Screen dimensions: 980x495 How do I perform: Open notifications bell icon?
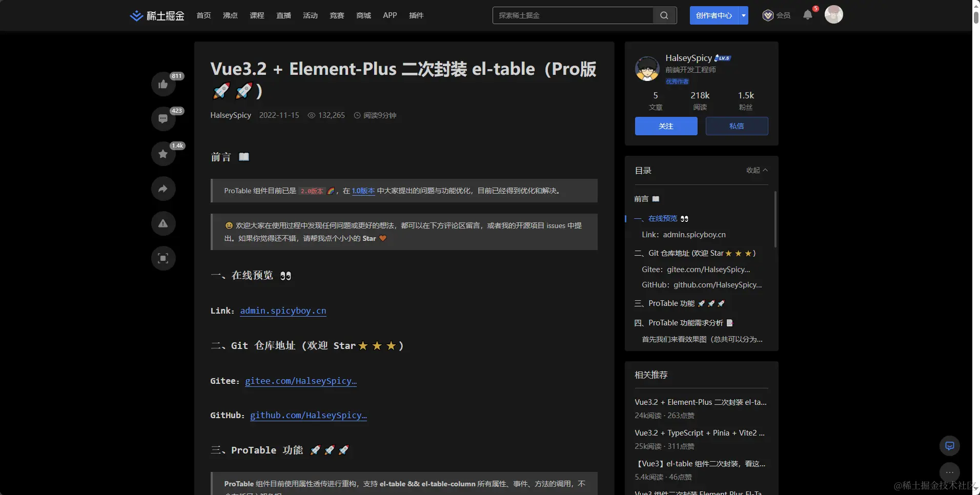point(808,15)
